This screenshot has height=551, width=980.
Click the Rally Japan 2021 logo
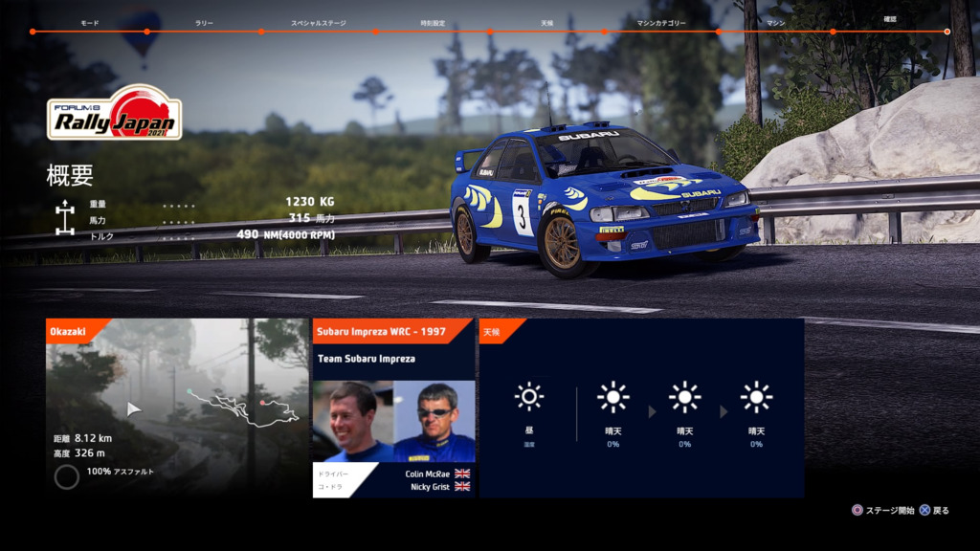(115, 113)
